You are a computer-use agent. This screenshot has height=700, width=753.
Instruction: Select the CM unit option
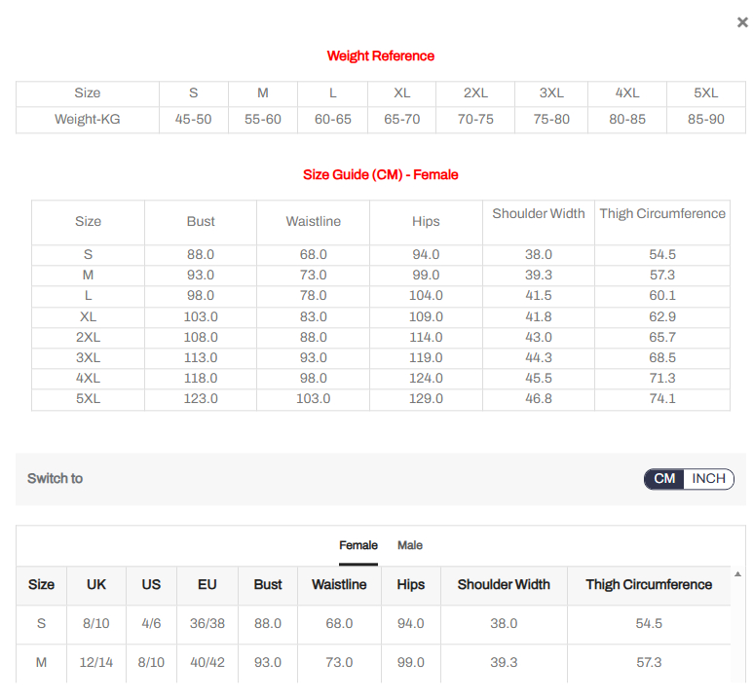pos(664,478)
